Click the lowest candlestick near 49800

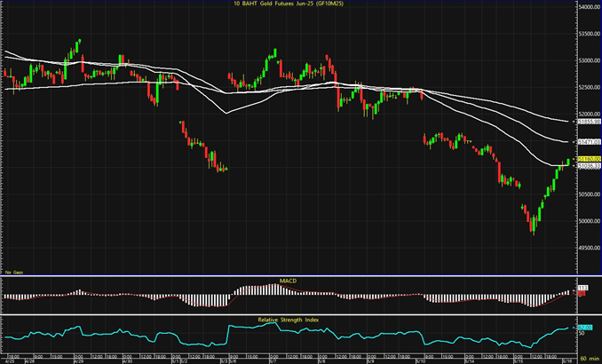point(533,229)
